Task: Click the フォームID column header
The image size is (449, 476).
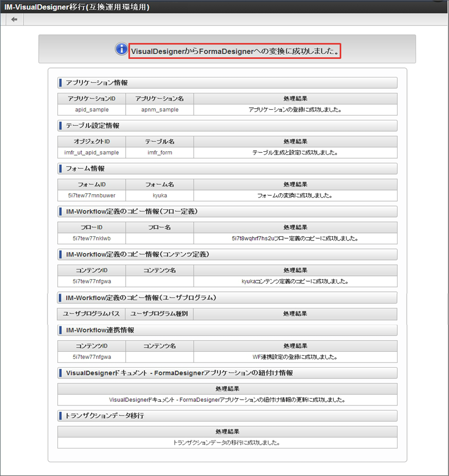Action: 92,185
